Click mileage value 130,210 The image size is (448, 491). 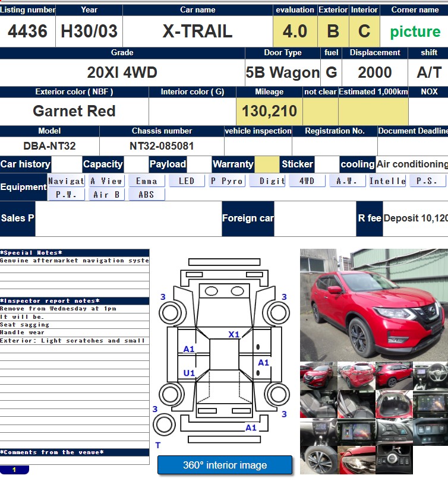tap(269, 111)
